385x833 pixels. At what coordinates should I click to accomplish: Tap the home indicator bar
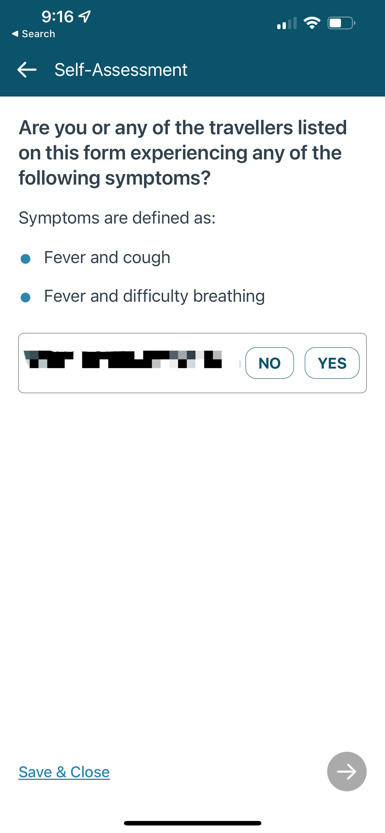tap(193, 823)
